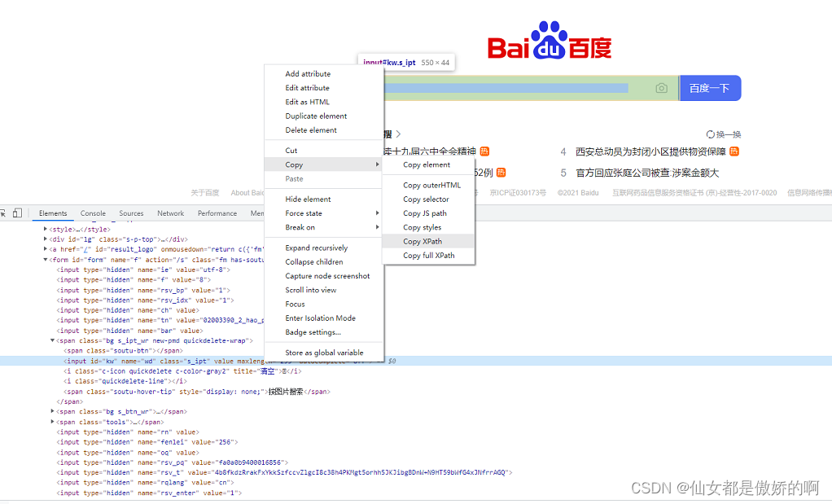
Task: Click the ©2021 Baidu footer link
Action: click(578, 193)
